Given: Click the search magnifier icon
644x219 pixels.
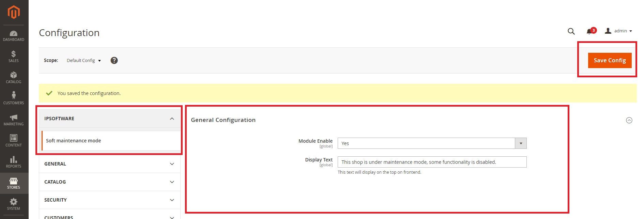Looking at the screenshot, I should pos(571,31).
